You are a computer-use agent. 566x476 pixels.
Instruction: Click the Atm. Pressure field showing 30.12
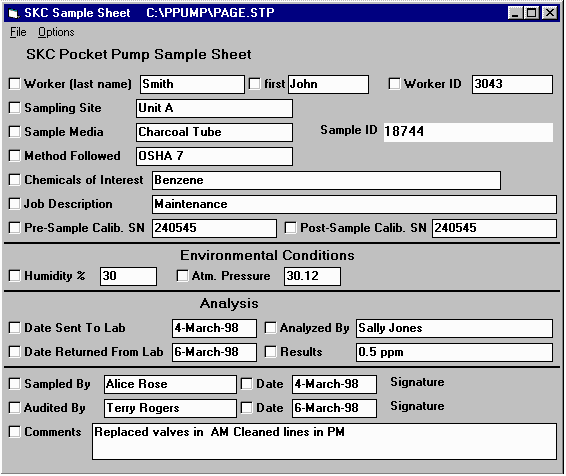(x=312, y=276)
